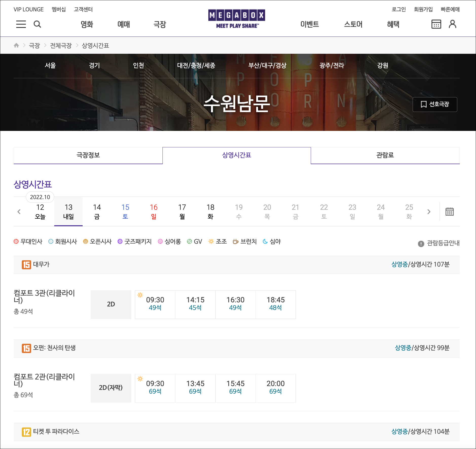Click the 회원가입 link

pyautogui.click(x=423, y=9)
